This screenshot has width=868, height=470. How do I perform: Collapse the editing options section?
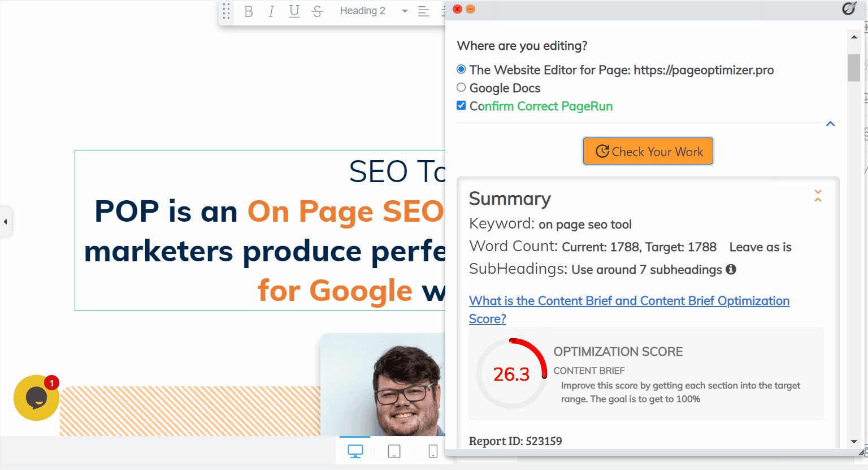pos(830,123)
